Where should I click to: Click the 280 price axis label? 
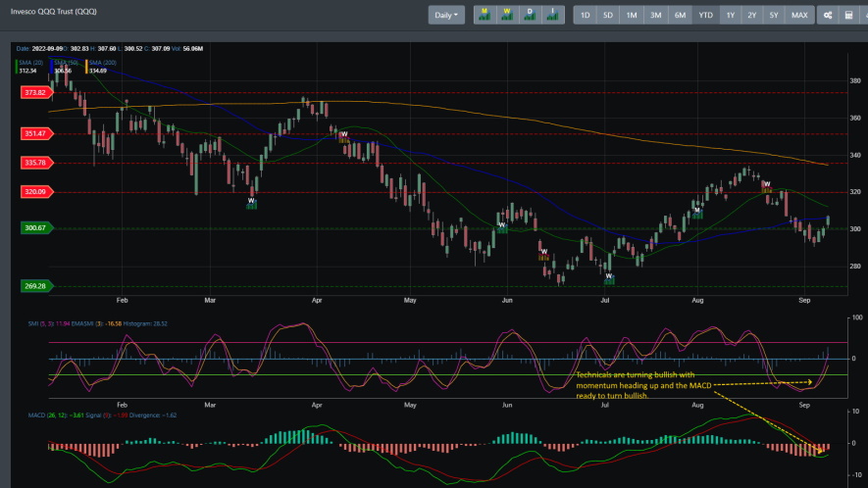pos(855,267)
